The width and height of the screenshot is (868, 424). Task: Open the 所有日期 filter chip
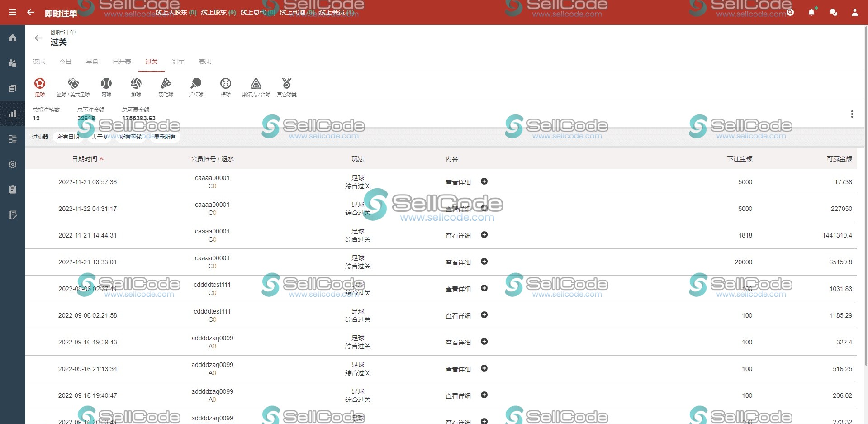(68, 136)
